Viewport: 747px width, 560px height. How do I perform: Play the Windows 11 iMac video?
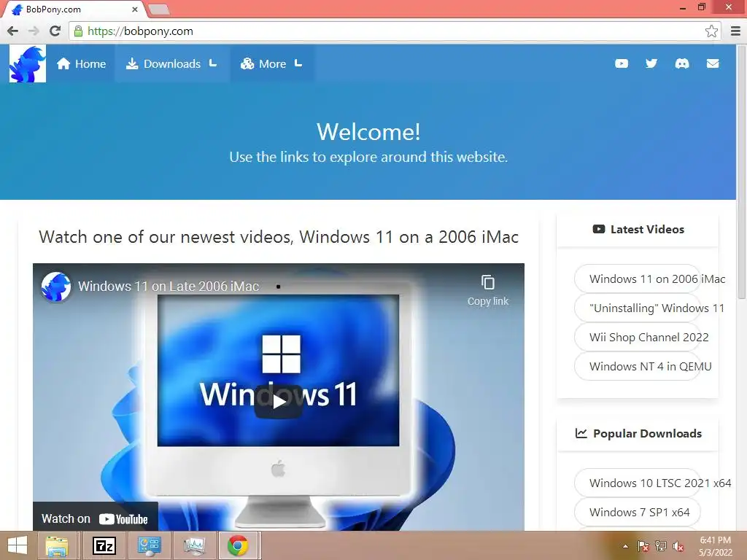pos(278,402)
